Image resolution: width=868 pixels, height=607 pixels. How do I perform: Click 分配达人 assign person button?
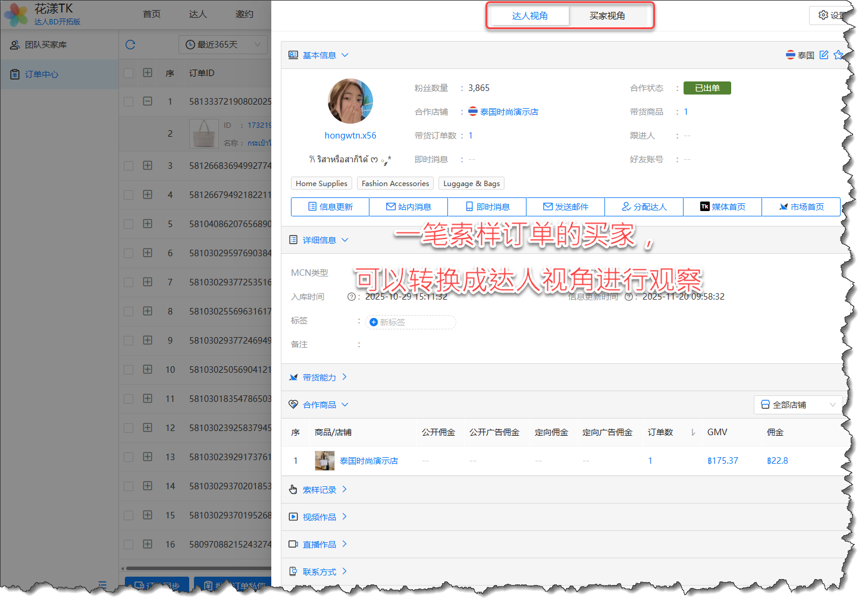tap(644, 207)
